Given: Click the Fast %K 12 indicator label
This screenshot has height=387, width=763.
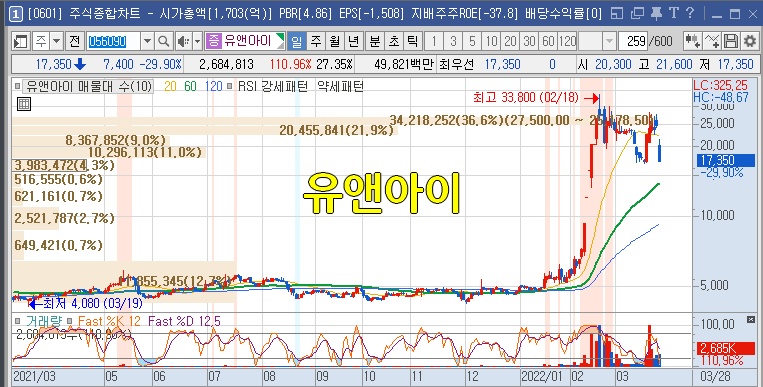Looking at the screenshot, I should click(x=109, y=321).
